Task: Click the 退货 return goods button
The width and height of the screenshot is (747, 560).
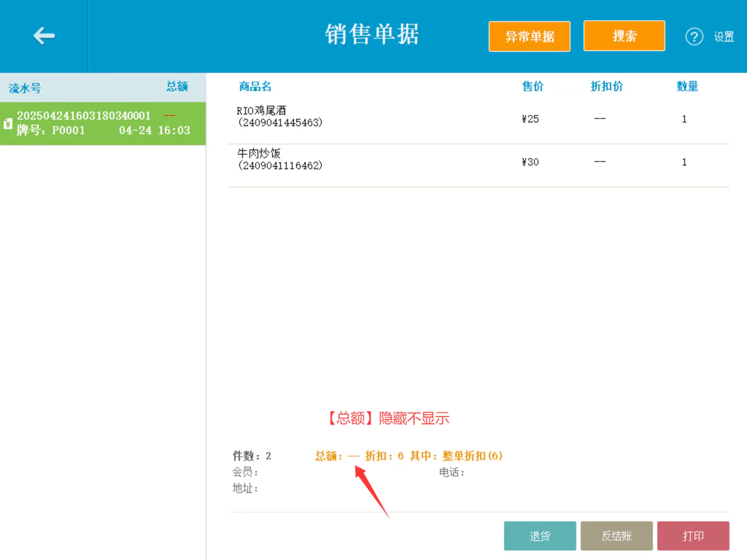Action: tap(540, 535)
